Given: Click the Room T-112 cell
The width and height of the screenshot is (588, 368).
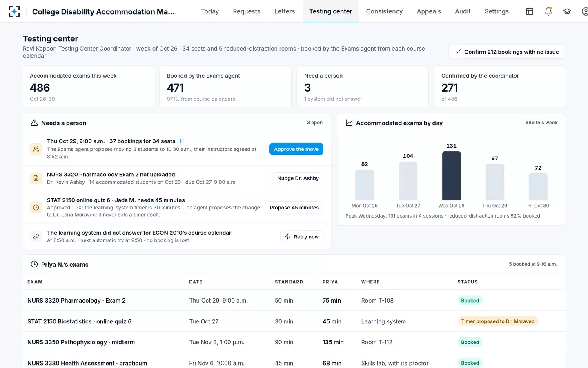Looking at the screenshot, I should [x=377, y=342].
